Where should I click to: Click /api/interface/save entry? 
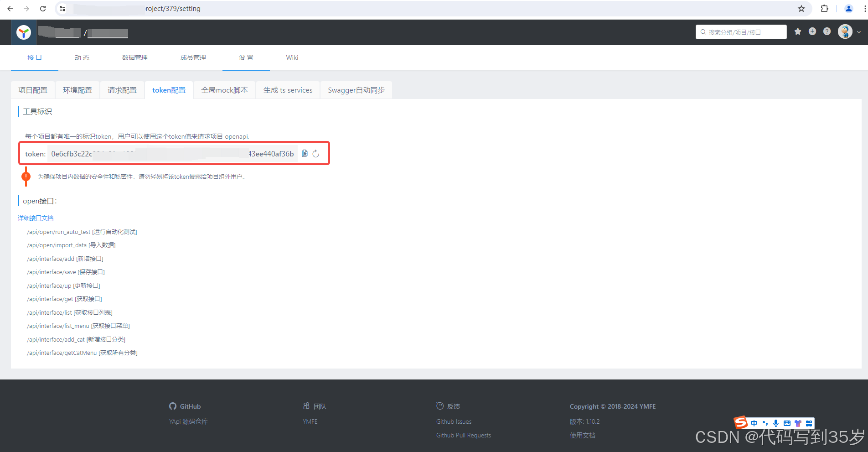tap(66, 272)
